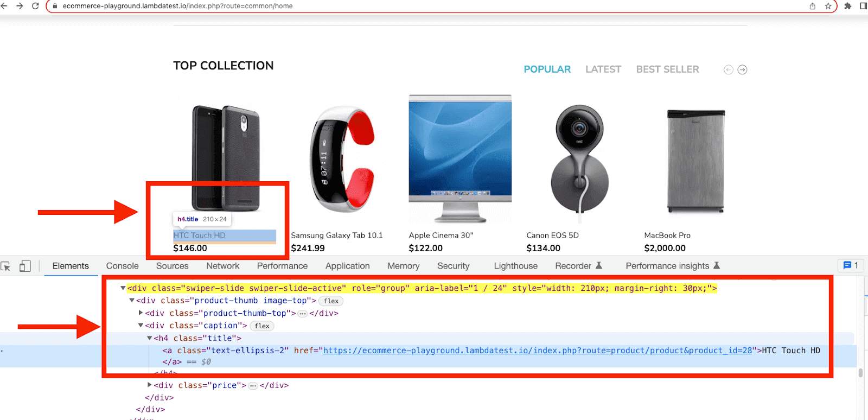868x420 pixels.
Task: Select the LATEST collection tab
Action: point(603,69)
